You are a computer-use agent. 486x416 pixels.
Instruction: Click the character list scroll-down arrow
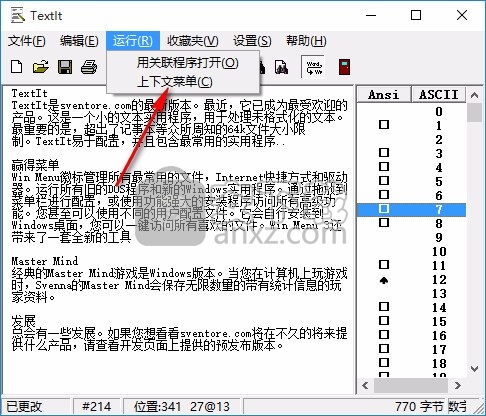pyautogui.click(x=474, y=369)
